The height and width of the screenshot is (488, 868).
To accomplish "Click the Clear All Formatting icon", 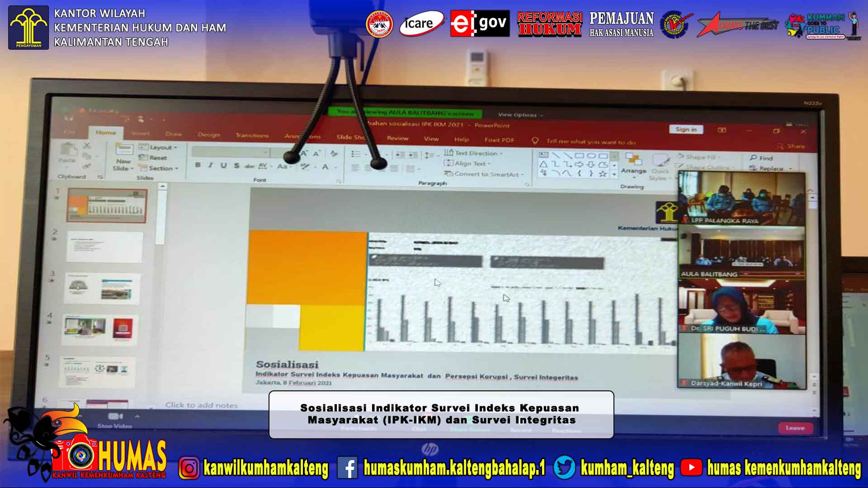I will click(334, 154).
